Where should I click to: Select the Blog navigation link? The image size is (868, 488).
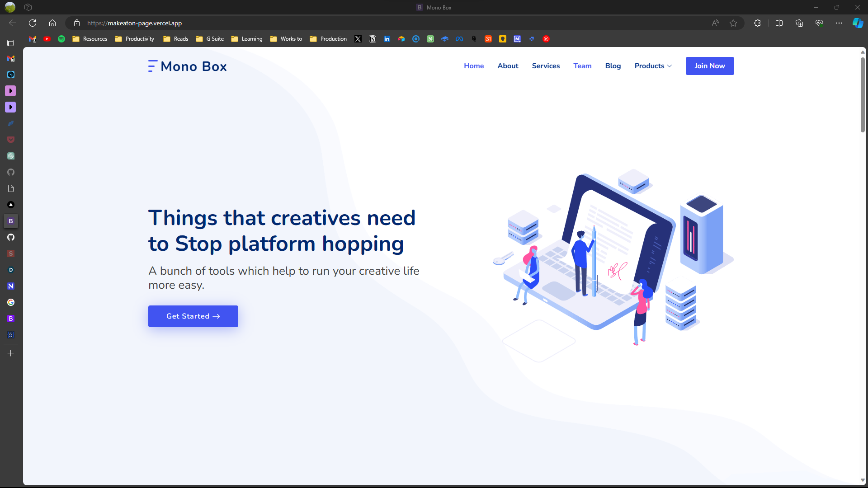coord(613,66)
